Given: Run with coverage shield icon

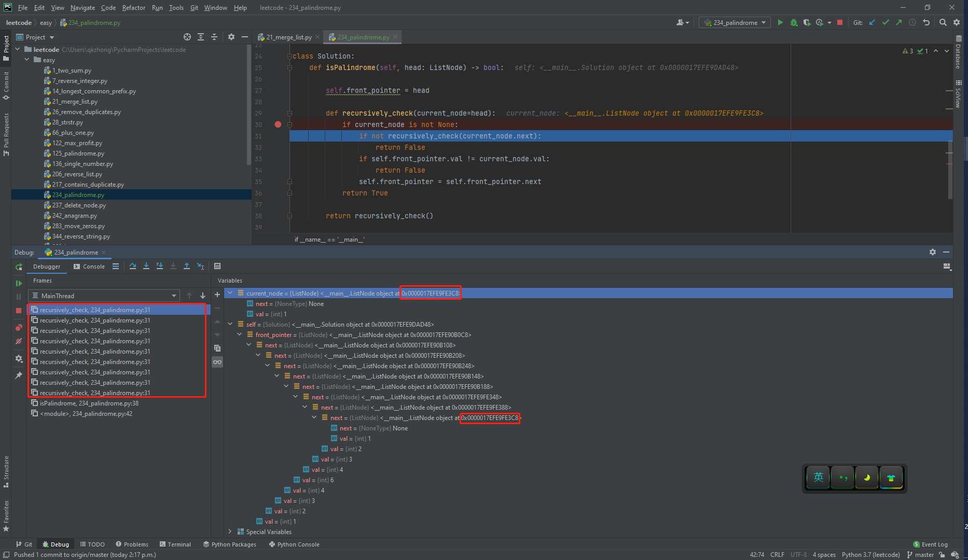Looking at the screenshot, I should (x=807, y=22).
